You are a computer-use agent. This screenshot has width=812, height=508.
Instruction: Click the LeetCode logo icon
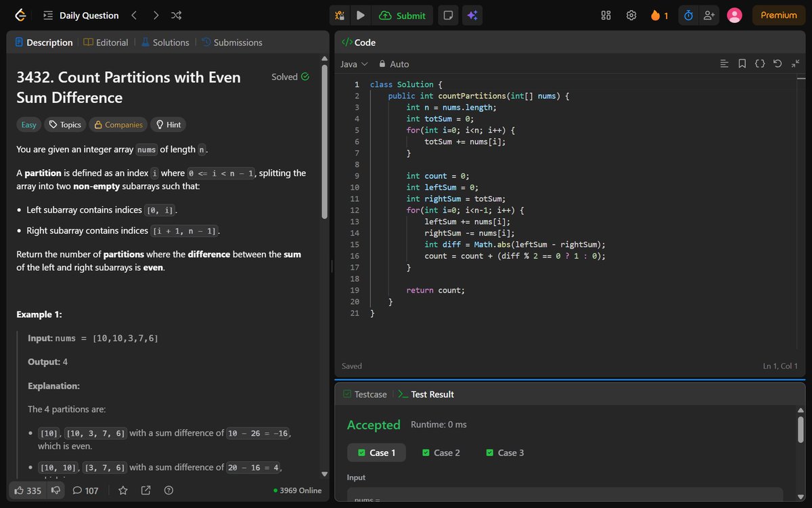pyautogui.click(x=20, y=15)
